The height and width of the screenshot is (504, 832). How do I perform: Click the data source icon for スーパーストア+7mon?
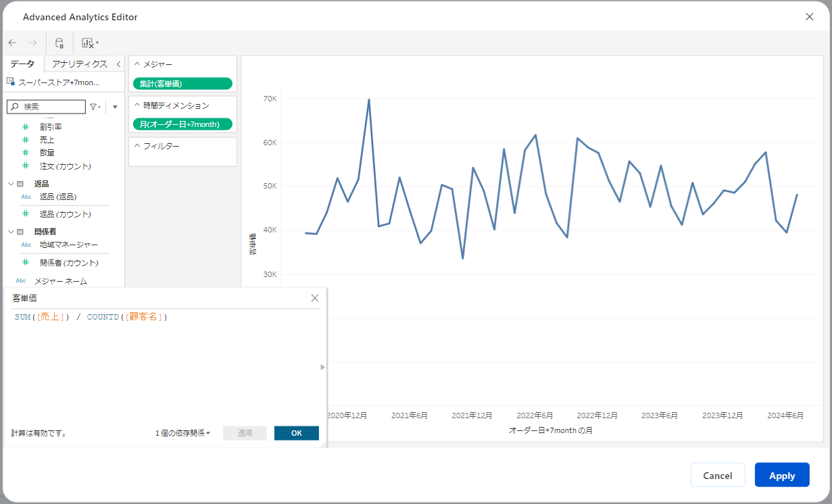(x=10, y=82)
